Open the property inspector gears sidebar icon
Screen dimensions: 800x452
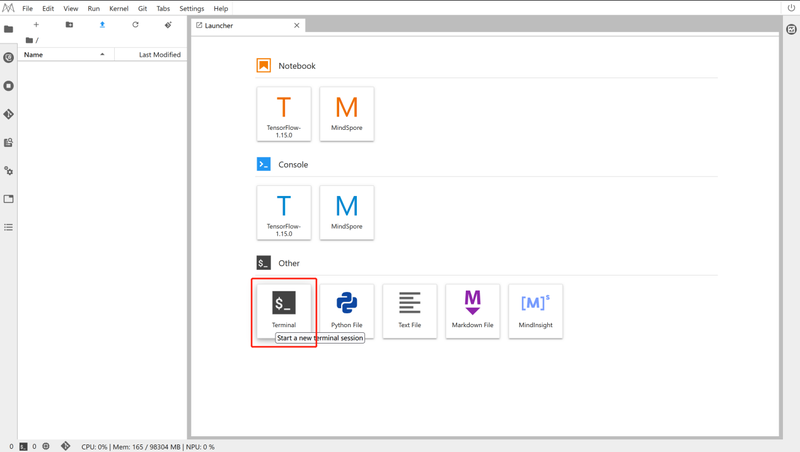pyautogui.click(x=9, y=171)
